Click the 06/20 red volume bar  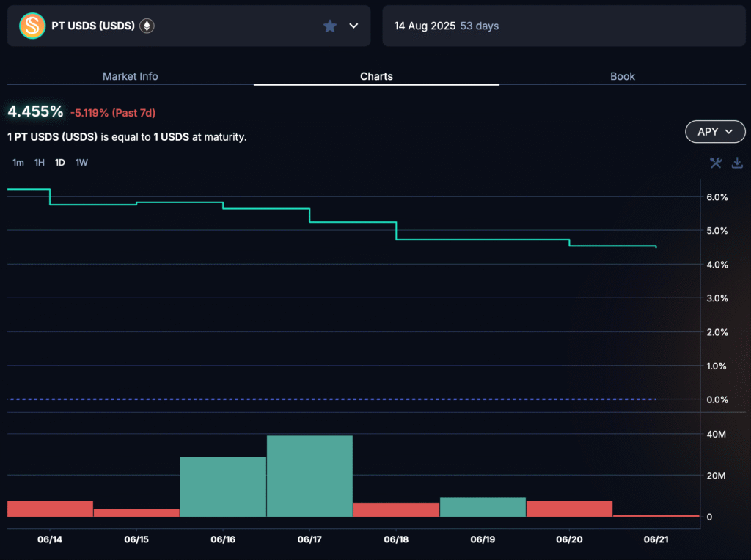point(569,509)
